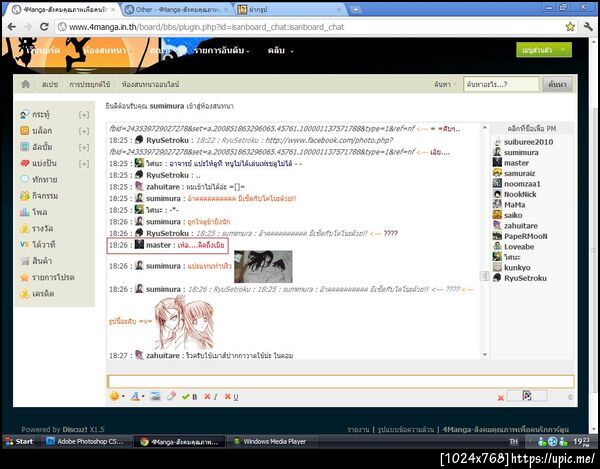Open the font color letter A tool
Image resolution: width=600 pixels, height=469 pixels.
point(135,396)
